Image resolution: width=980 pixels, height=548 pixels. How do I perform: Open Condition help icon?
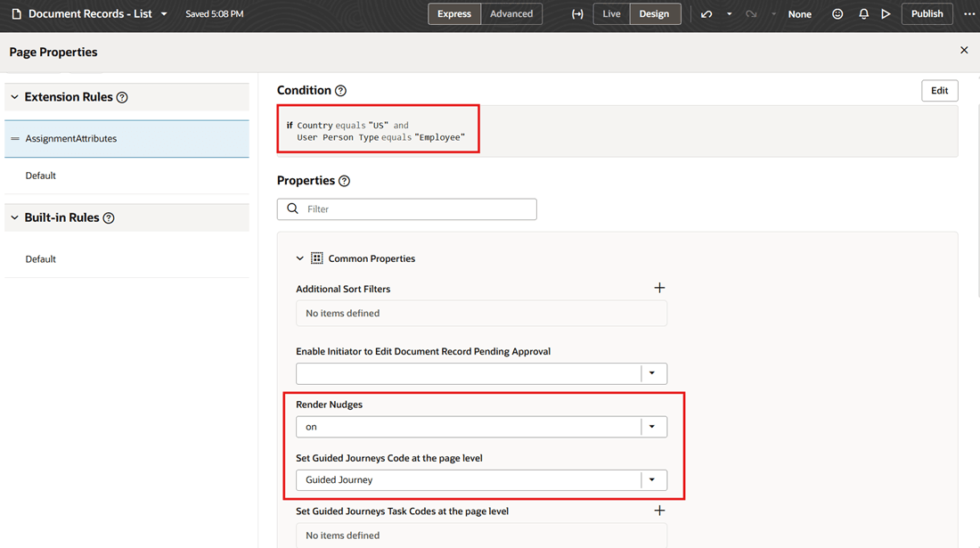340,91
